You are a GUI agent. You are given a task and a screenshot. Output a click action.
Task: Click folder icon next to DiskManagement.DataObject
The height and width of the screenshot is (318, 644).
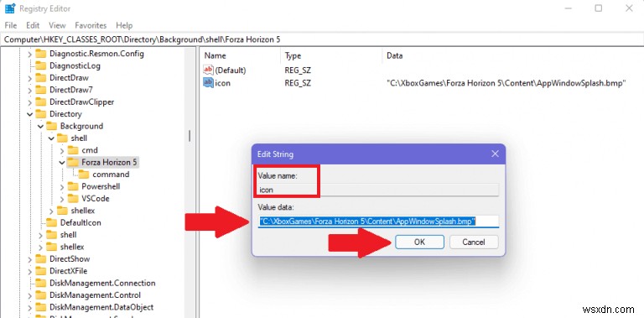coord(40,307)
